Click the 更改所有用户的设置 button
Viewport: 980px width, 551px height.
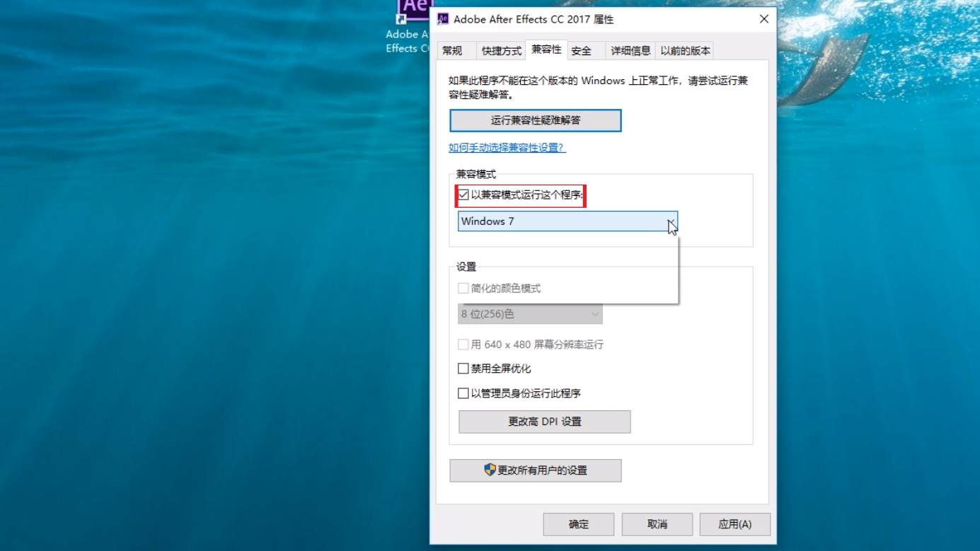(536, 470)
